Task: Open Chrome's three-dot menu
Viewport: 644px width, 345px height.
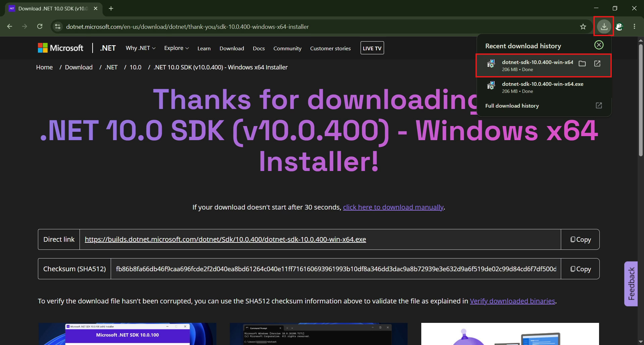Action: (x=634, y=26)
